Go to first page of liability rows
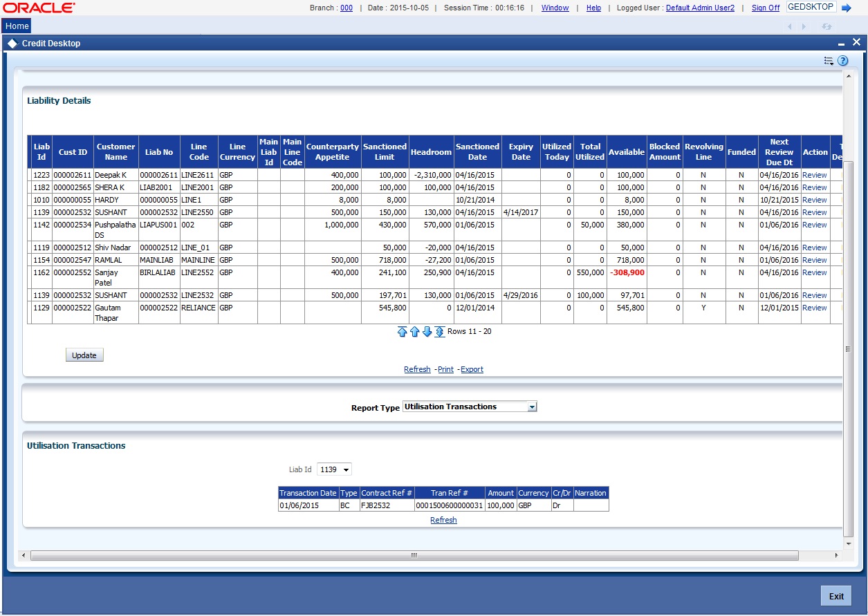The image size is (868, 616). pyautogui.click(x=403, y=332)
